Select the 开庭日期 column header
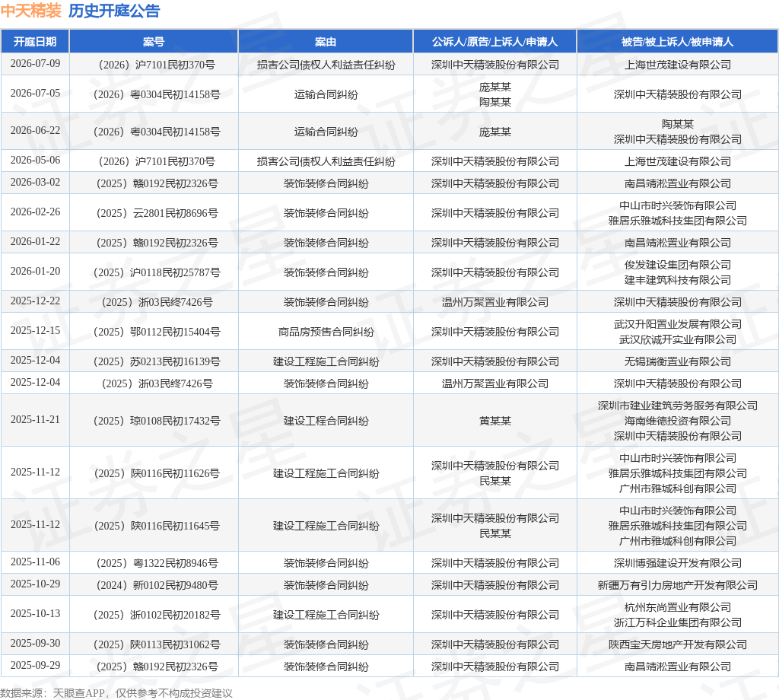 coord(35,42)
